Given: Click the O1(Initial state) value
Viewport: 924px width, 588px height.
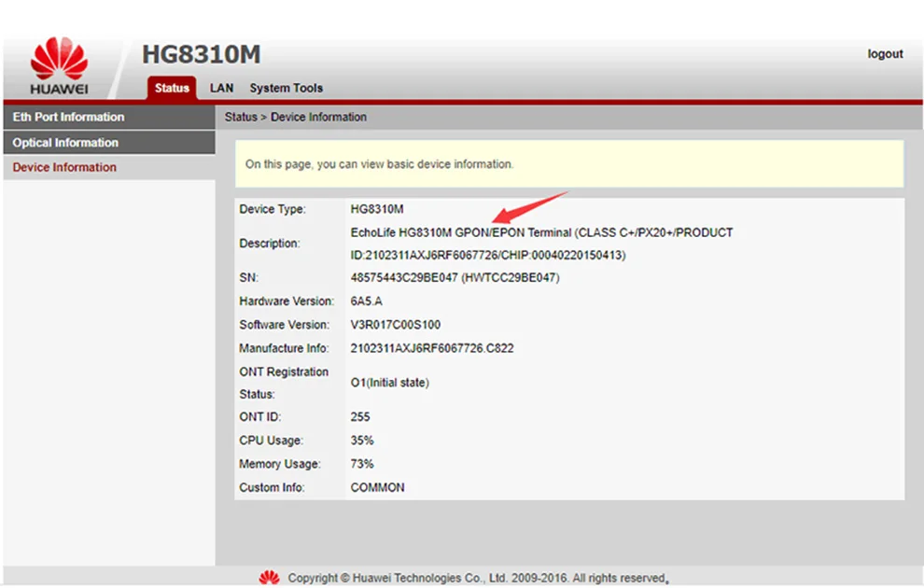Looking at the screenshot, I should (x=389, y=383).
